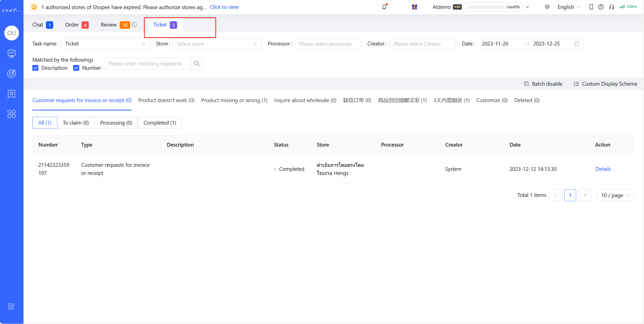Open the mobile phone app icon
Screen dimensions: 644x324
(x=591, y=7)
